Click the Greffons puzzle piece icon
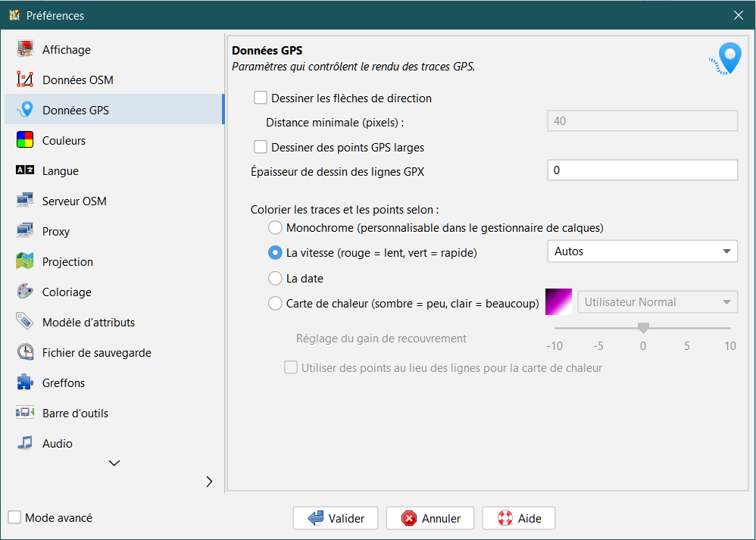756x540 pixels. point(25,383)
